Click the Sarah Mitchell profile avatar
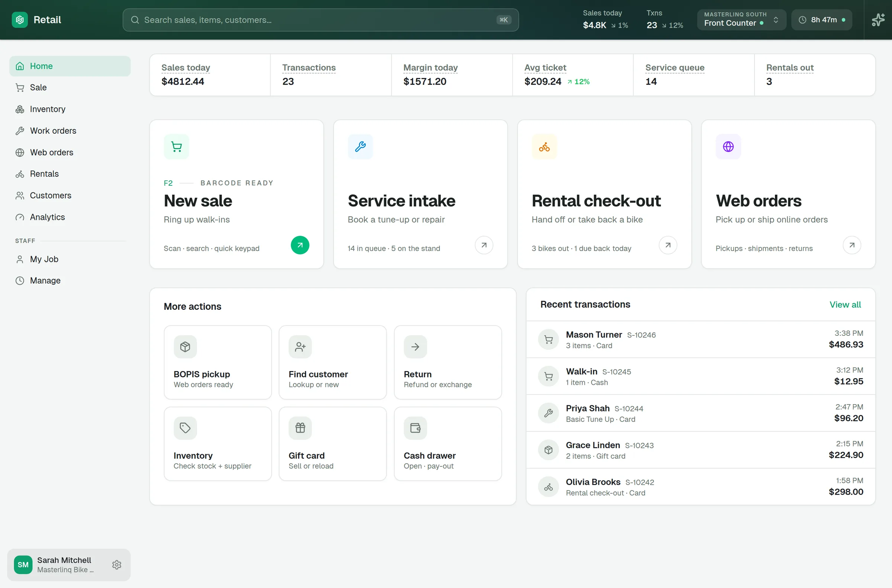The height and width of the screenshot is (588, 892). coord(23,565)
